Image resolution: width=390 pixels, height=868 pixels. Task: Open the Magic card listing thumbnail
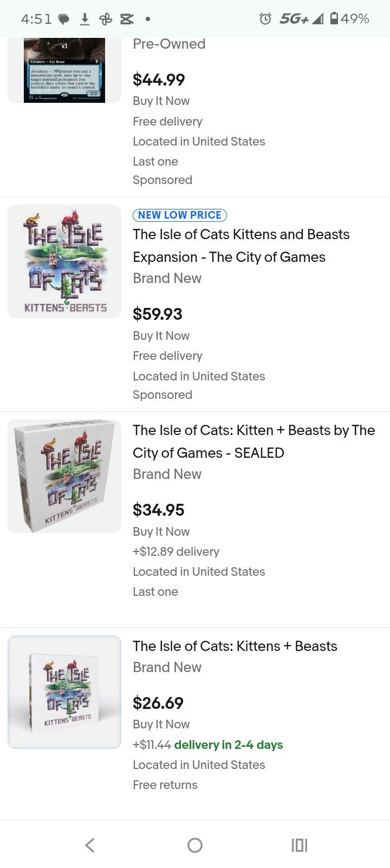coord(64,70)
